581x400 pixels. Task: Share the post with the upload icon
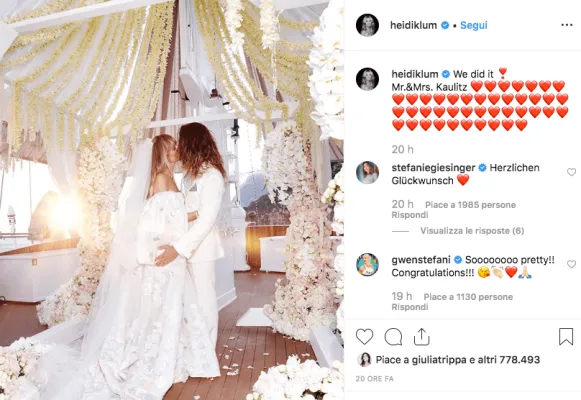(x=421, y=337)
